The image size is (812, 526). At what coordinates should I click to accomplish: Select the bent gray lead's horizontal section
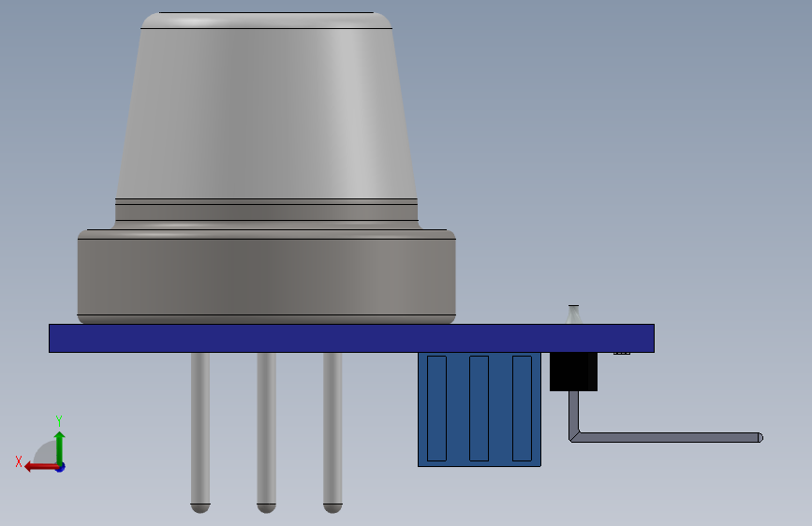click(x=668, y=437)
